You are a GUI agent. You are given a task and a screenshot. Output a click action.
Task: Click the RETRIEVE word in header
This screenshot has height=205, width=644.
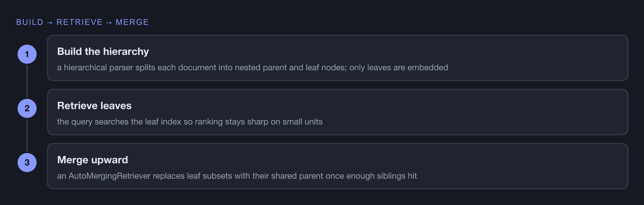coord(80,22)
